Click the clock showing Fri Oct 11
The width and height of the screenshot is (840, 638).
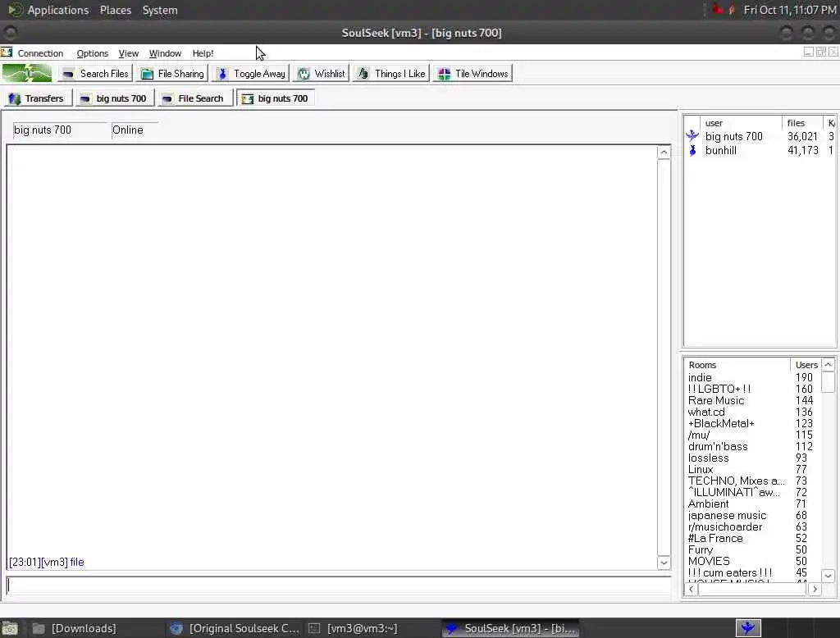[790, 10]
